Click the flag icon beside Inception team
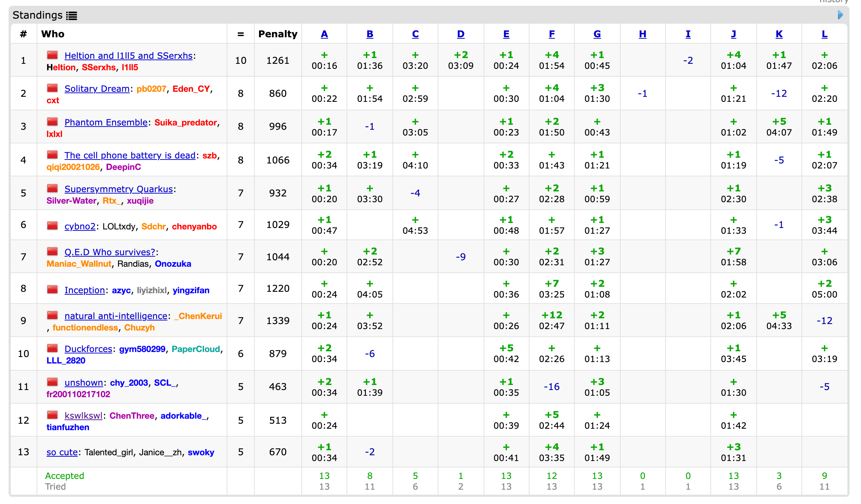Screen dimensions: 861x504 [52, 289]
